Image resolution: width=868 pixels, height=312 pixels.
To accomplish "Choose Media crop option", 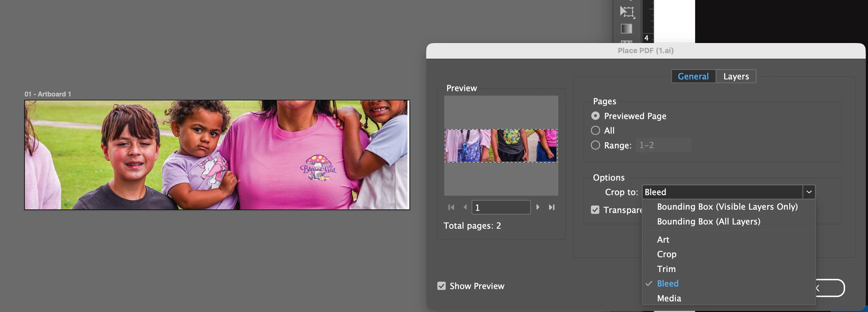I will (669, 298).
